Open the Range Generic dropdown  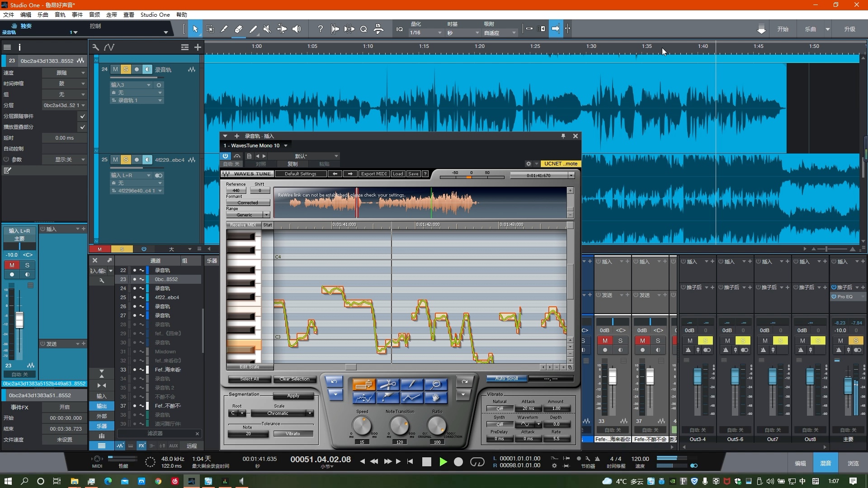coord(248,215)
